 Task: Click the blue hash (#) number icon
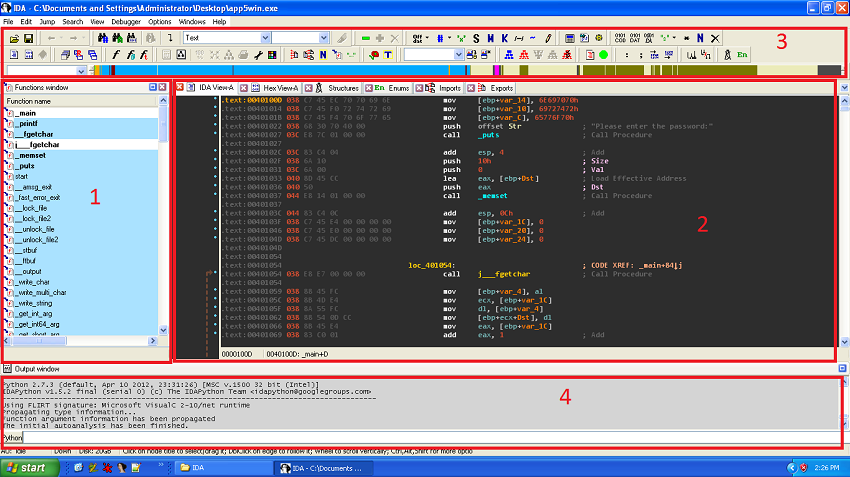440,38
